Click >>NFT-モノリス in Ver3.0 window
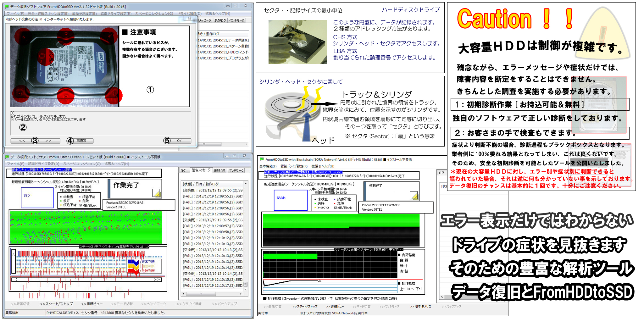Screen dimensions: 644x322 pyautogui.click(x=420, y=307)
